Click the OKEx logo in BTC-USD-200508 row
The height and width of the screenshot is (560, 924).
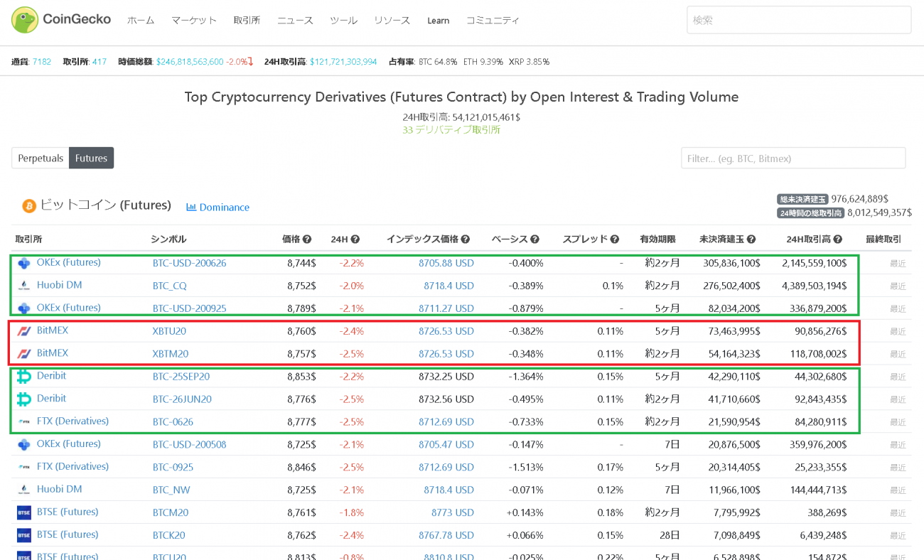pos(24,445)
